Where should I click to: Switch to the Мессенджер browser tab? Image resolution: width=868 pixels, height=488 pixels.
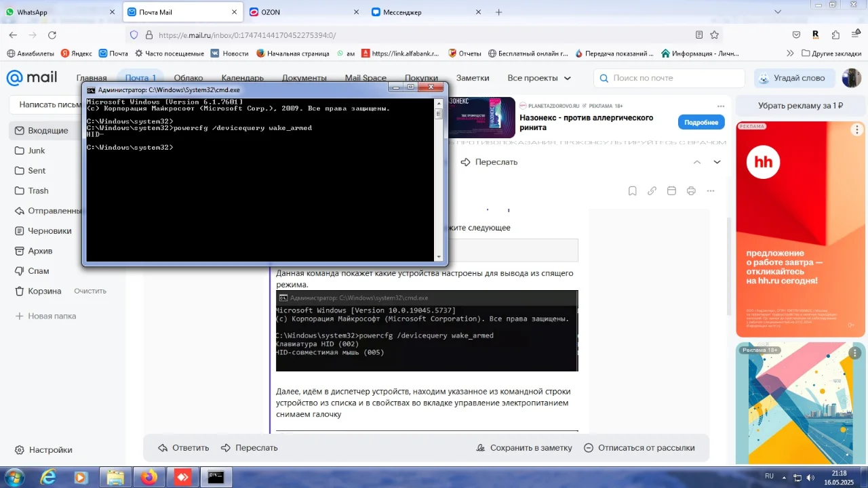[x=426, y=12]
